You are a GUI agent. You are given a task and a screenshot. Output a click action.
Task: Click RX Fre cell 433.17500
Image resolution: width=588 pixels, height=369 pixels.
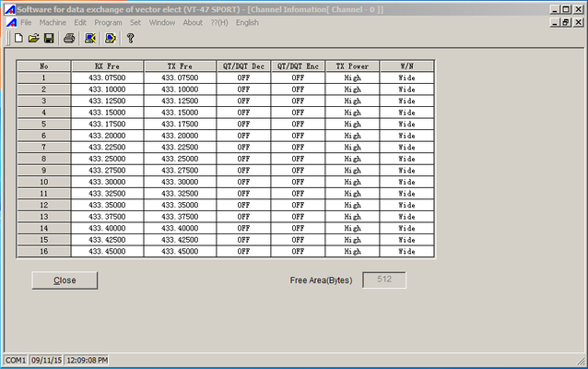pos(107,124)
